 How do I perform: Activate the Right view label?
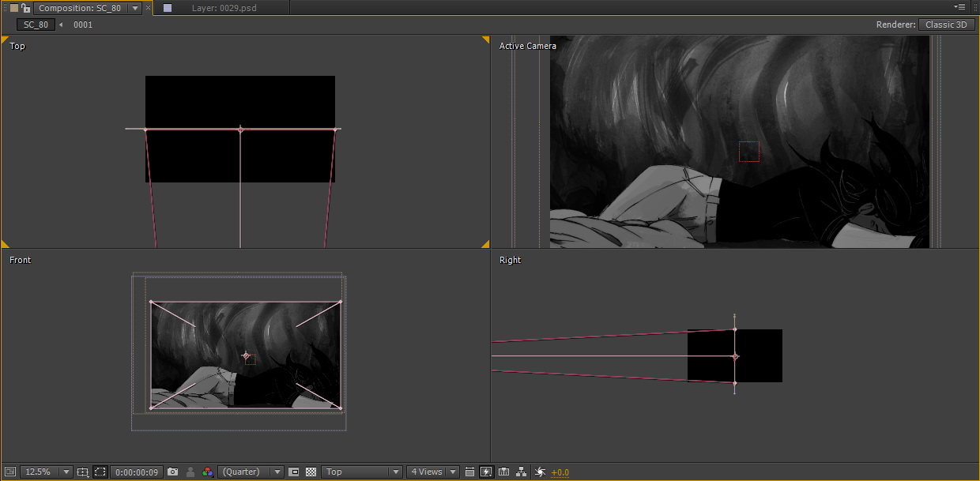point(511,260)
